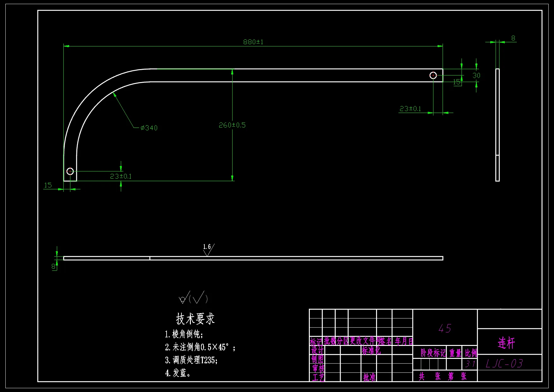
Task: Select requirement 2.未注倒角0.5×45°
Action: 200,347
